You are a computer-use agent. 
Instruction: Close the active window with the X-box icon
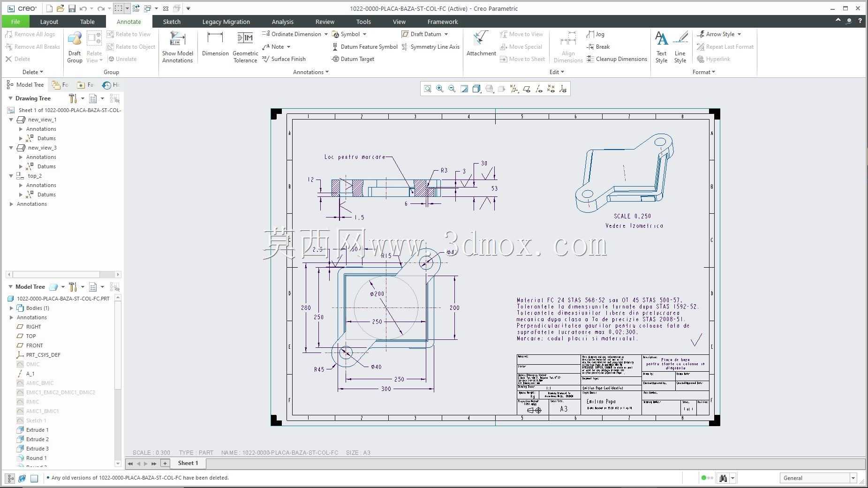coord(166,8)
